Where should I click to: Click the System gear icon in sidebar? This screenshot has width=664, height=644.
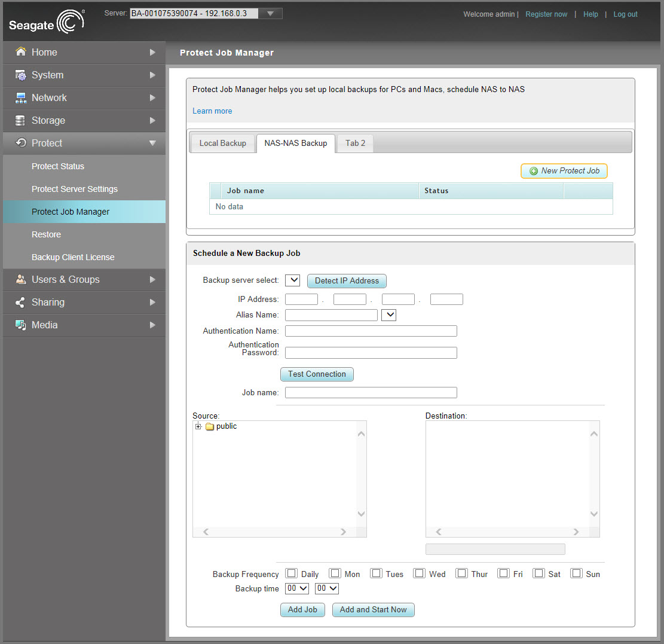click(21, 75)
